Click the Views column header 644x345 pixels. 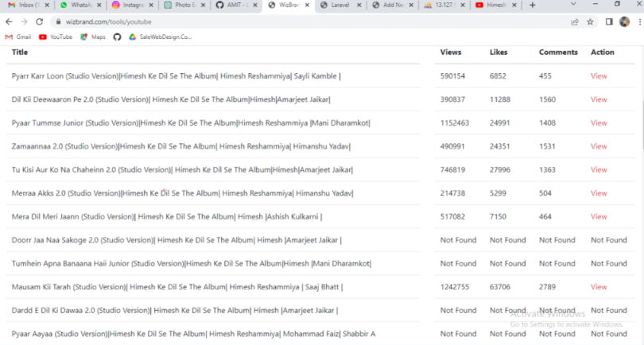(x=451, y=52)
